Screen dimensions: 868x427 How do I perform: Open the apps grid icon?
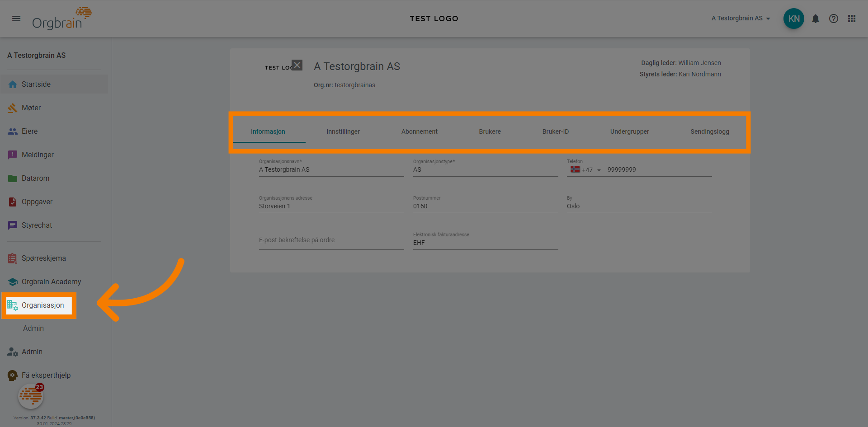coord(852,19)
